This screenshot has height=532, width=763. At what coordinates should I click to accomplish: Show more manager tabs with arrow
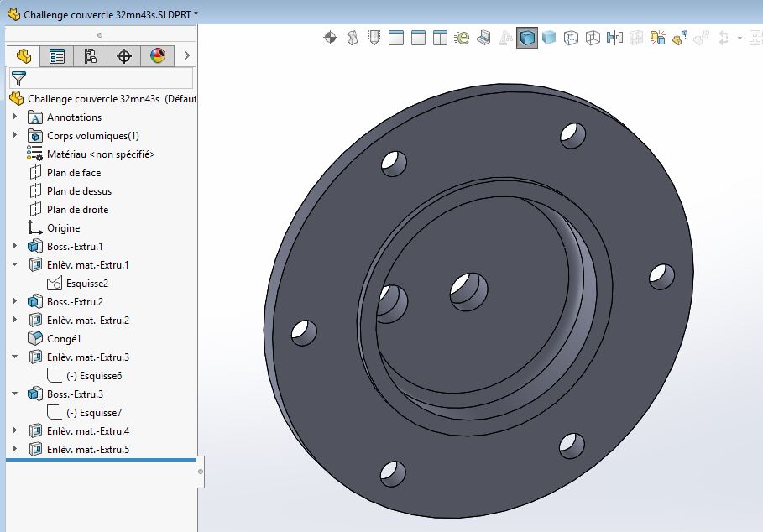click(186, 56)
